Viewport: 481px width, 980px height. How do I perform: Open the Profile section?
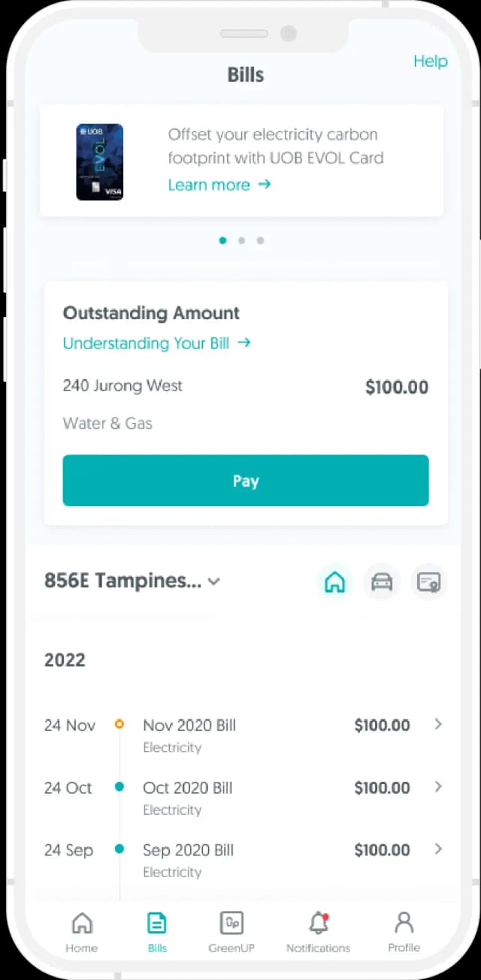(404, 931)
